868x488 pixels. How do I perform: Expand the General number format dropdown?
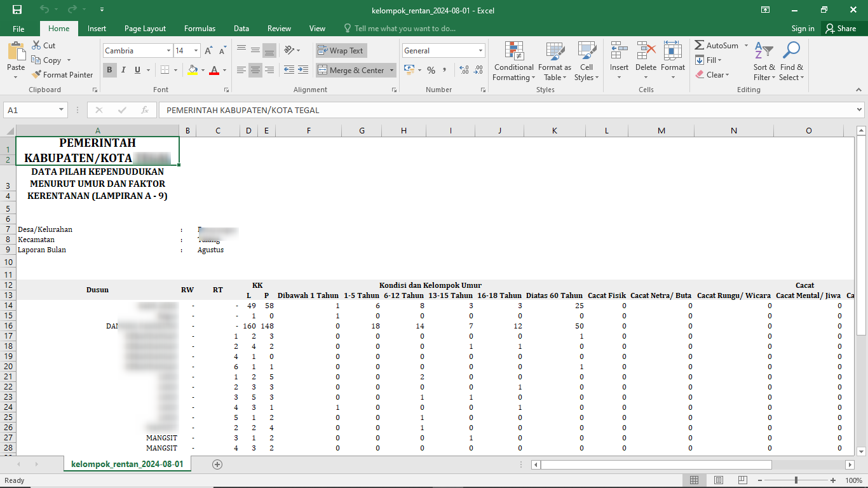pos(480,51)
